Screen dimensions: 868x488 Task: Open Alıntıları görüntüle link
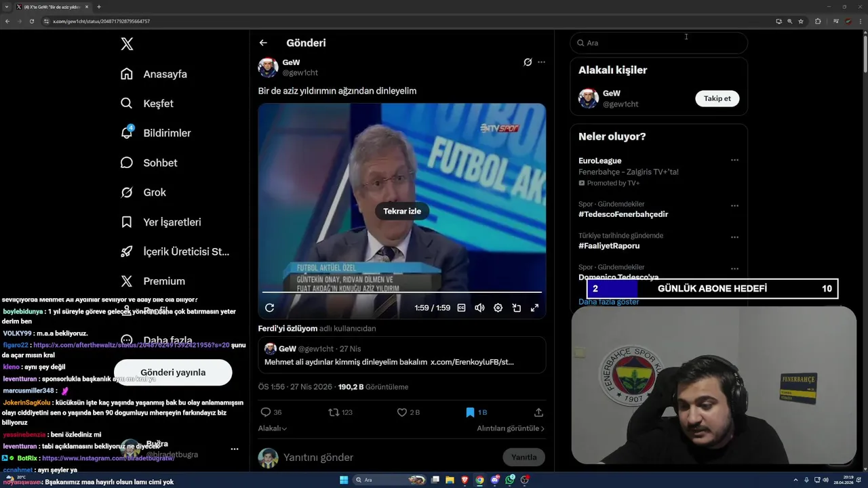click(x=511, y=428)
